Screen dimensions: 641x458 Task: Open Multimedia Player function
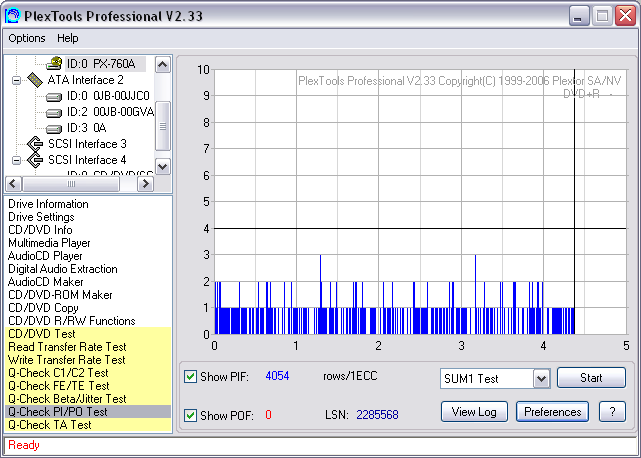pyautogui.click(x=49, y=243)
